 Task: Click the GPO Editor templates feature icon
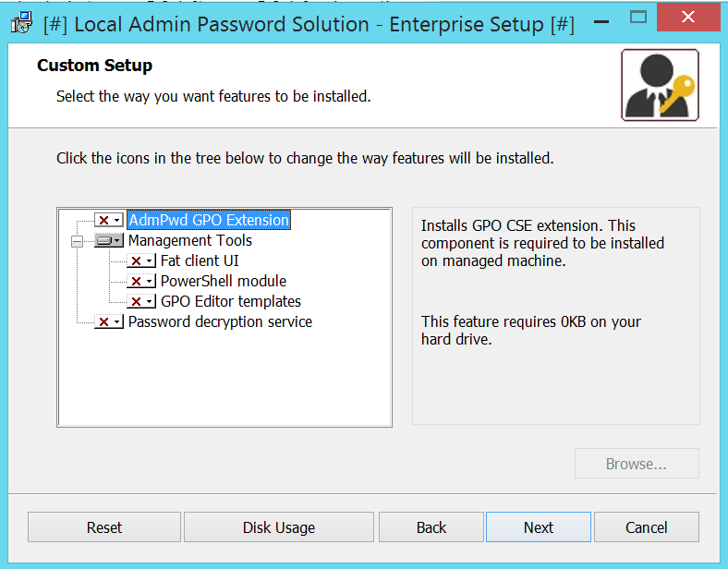point(140,301)
